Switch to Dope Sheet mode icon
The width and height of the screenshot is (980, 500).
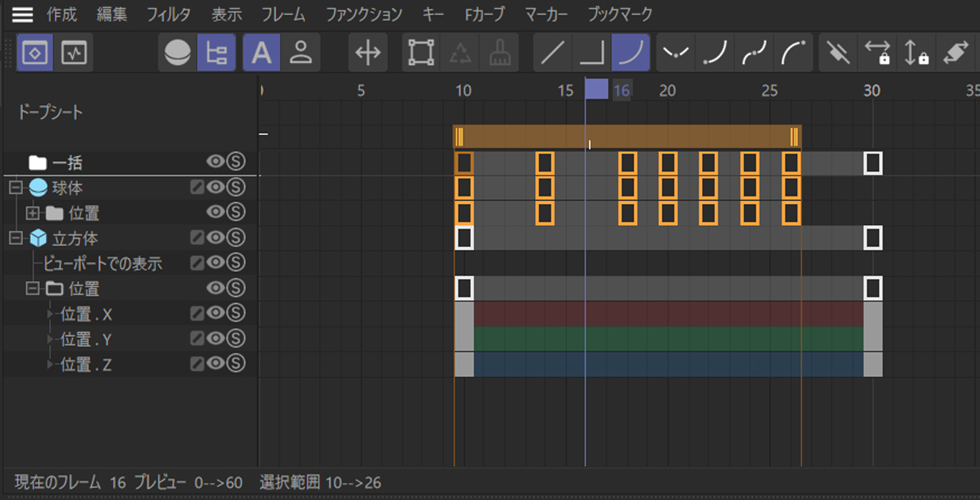point(35,53)
